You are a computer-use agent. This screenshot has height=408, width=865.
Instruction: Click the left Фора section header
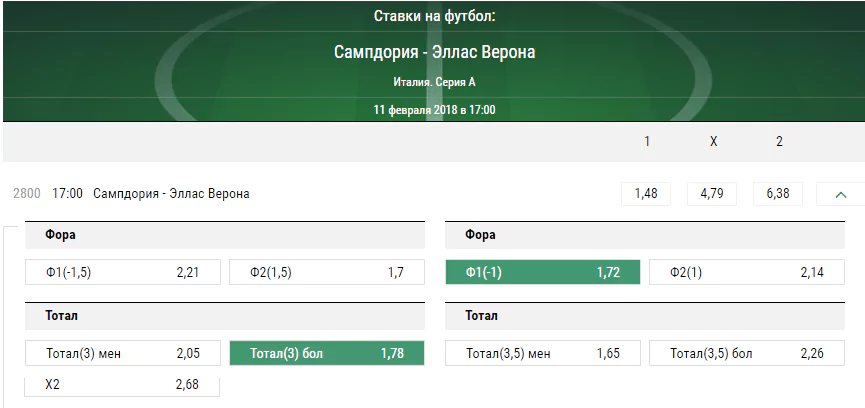[225, 235]
